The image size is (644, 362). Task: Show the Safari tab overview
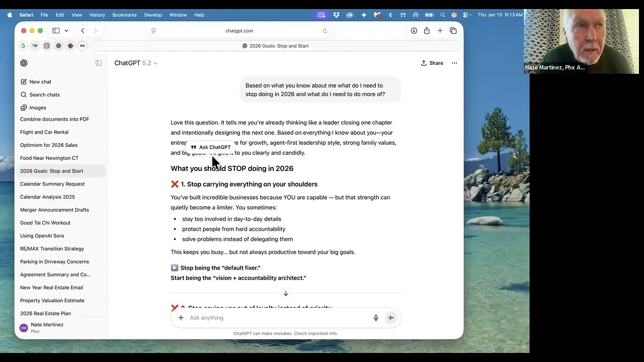[453, 31]
